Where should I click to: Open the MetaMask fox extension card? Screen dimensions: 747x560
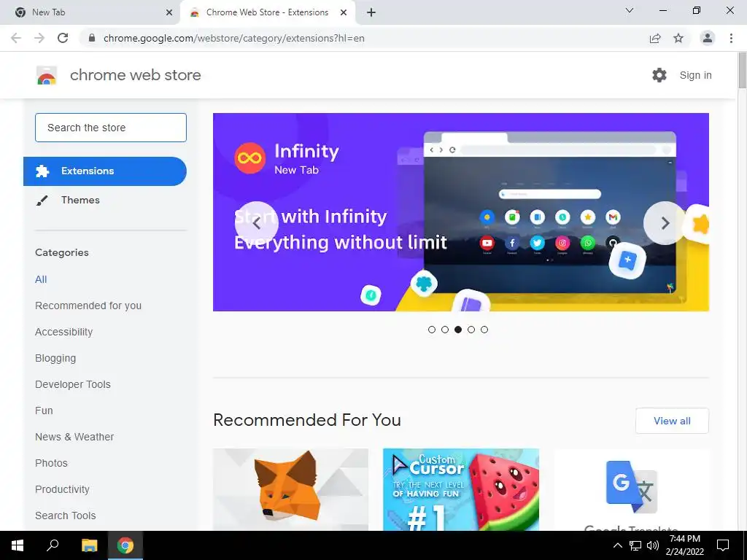[290, 489]
